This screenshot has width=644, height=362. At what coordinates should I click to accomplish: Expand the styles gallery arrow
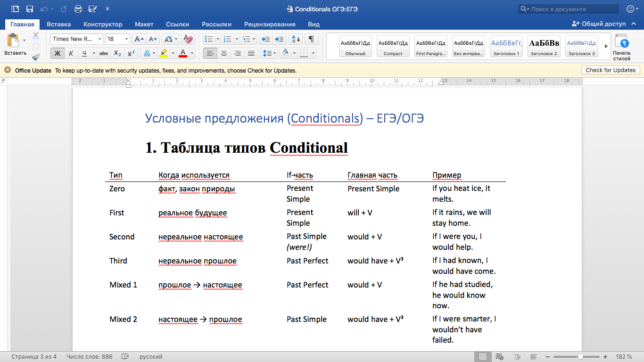606,46
